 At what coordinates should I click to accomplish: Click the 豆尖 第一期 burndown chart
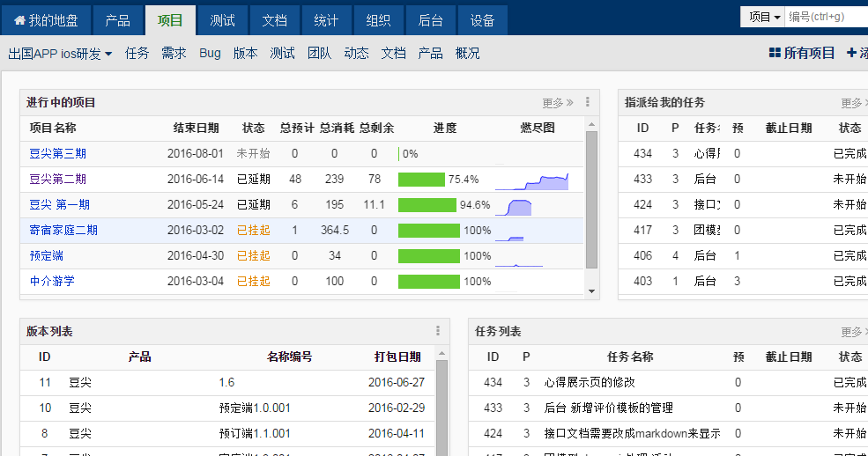tap(514, 206)
